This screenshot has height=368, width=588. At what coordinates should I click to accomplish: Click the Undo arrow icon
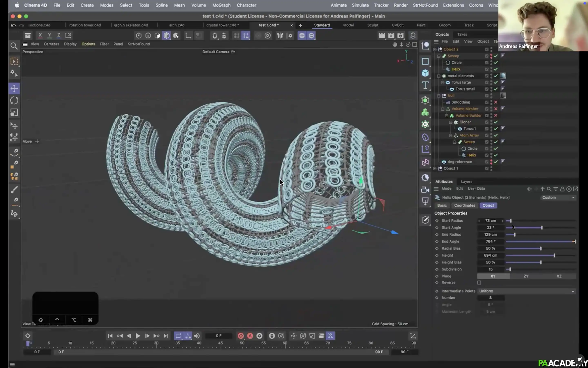click(x=14, y=25)
